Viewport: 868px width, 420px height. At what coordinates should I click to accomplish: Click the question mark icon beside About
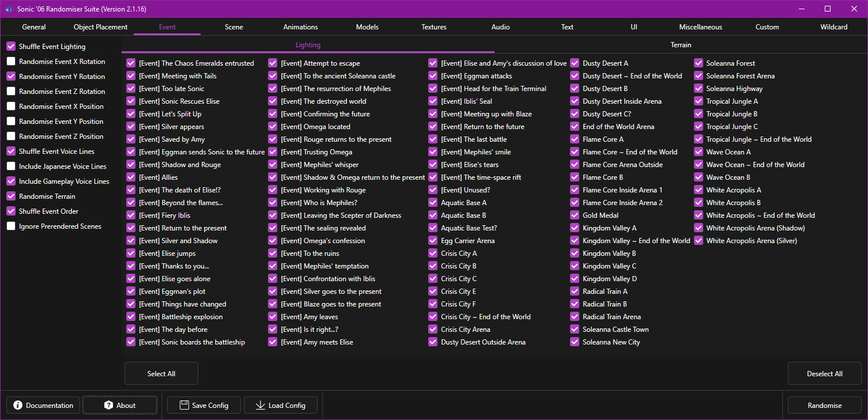108,405
